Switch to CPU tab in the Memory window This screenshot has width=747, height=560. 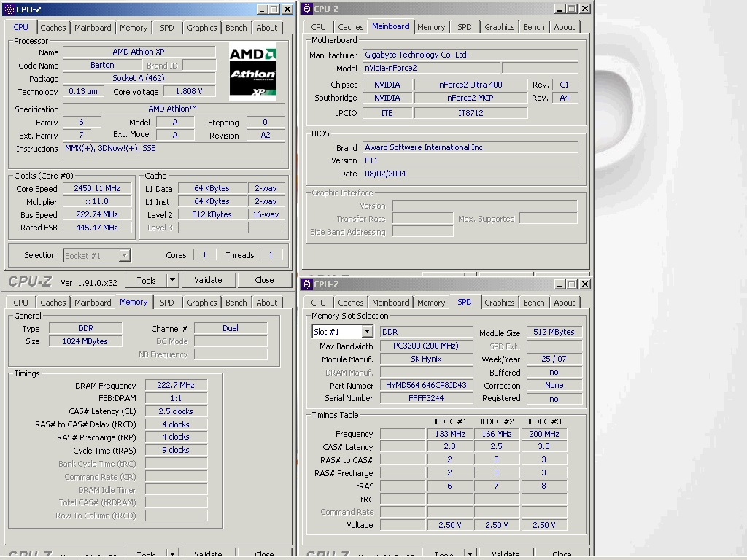[20, 303]
